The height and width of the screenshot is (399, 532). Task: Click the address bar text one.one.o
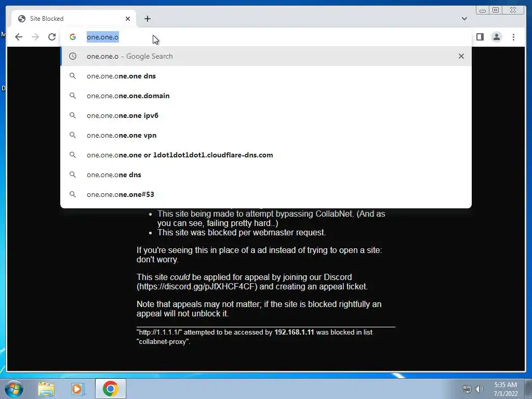[x=102, y=37]
